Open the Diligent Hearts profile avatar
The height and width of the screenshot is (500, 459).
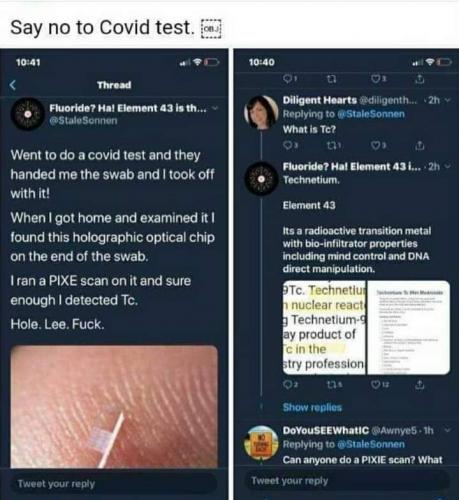pyautogui.click(x=261, y=112)
